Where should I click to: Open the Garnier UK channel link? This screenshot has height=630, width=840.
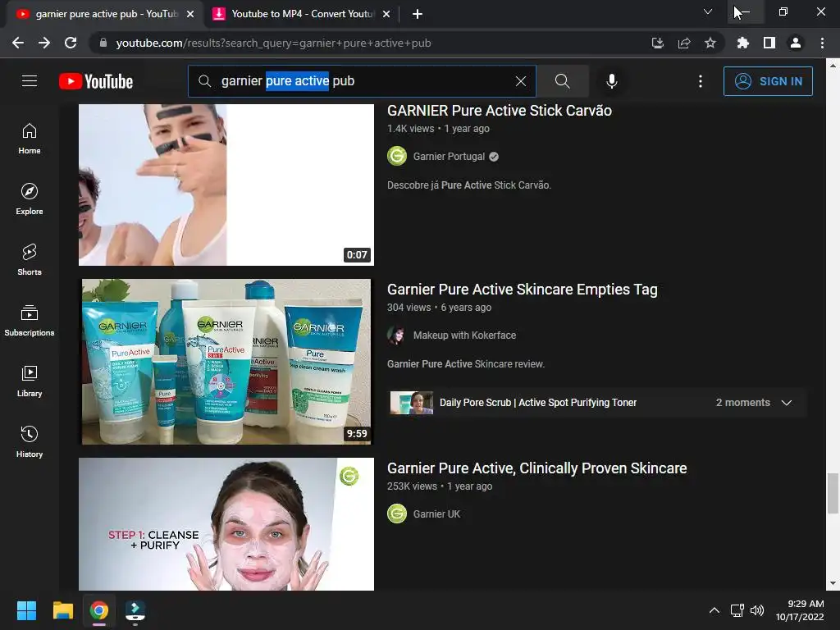(x=436, y=514)
